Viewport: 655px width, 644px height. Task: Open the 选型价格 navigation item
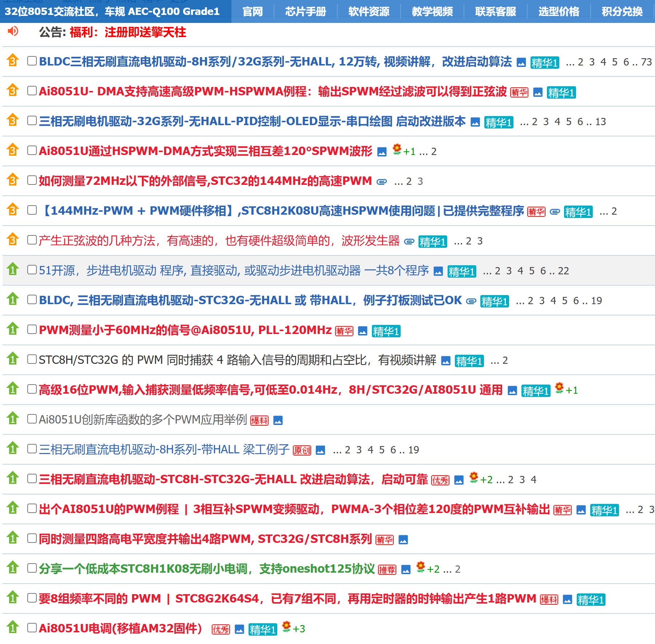pos(559,12)
